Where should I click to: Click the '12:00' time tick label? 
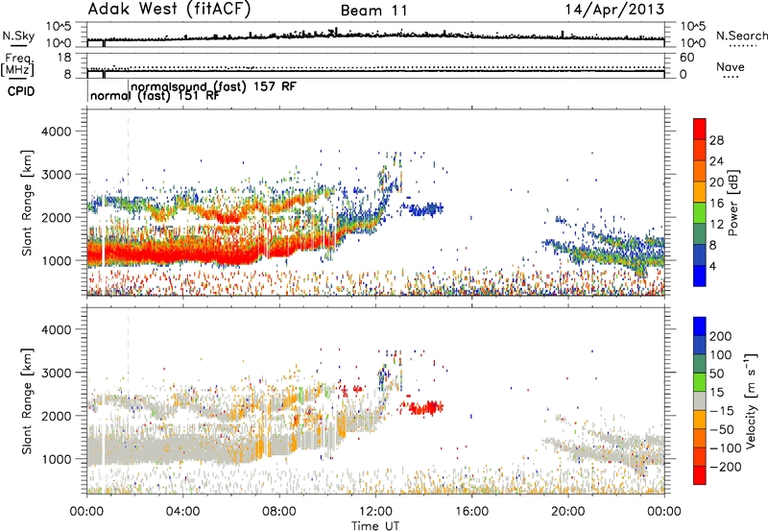[x=375, y=512]
